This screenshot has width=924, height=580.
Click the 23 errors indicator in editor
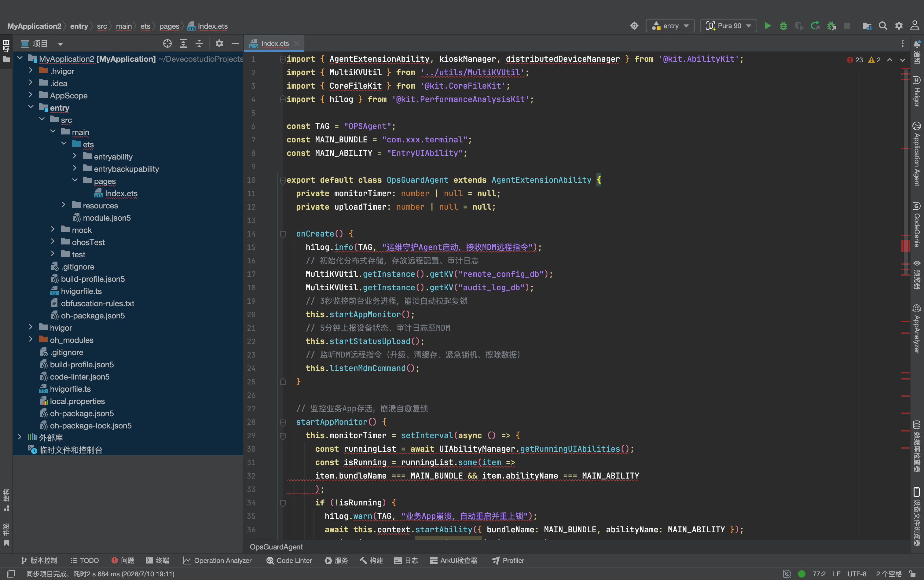click(855, 60)
